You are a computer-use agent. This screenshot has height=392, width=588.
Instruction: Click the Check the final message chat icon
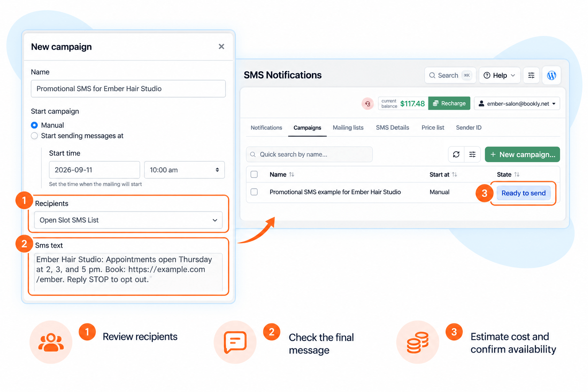tap(235, 342)
